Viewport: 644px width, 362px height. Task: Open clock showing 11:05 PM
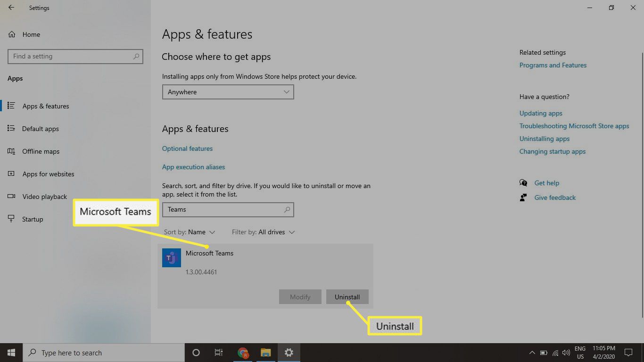coord(603,353)
